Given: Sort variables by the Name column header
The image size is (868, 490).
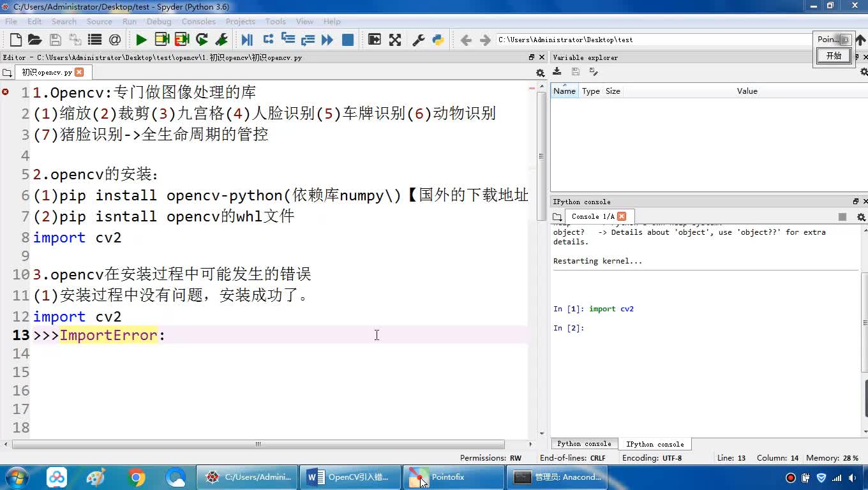Looking at the screenshot, I should point(564,91).
